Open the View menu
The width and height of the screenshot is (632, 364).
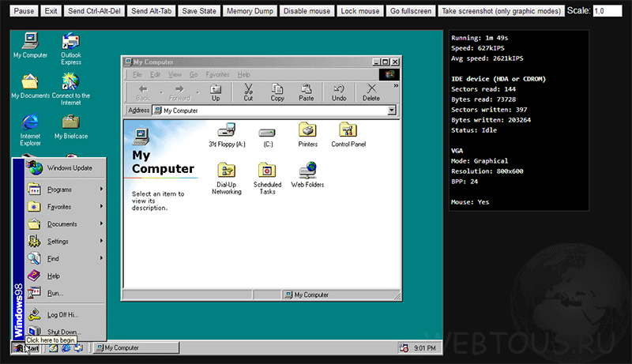(175, 74)
